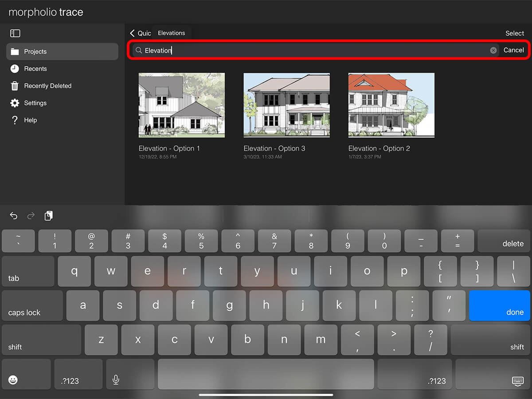Go back using the chevron arrow
This screenshot has width=532, height=399.
[132, 33]
